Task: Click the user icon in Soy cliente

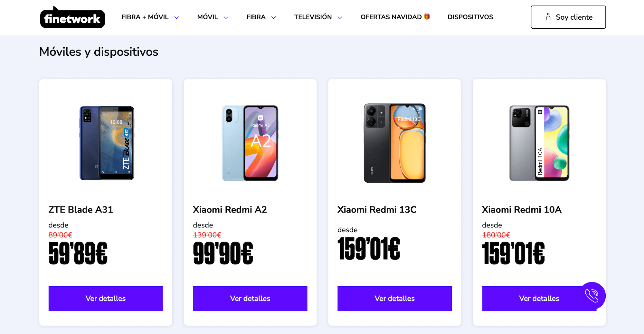Action: click(x=548, y=17)
